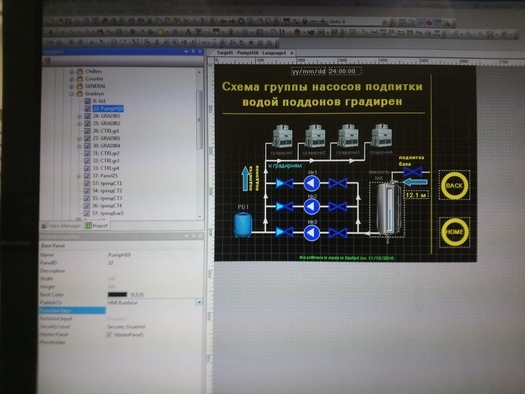Select the 'К градирням' label

click(x=285, y=165)
